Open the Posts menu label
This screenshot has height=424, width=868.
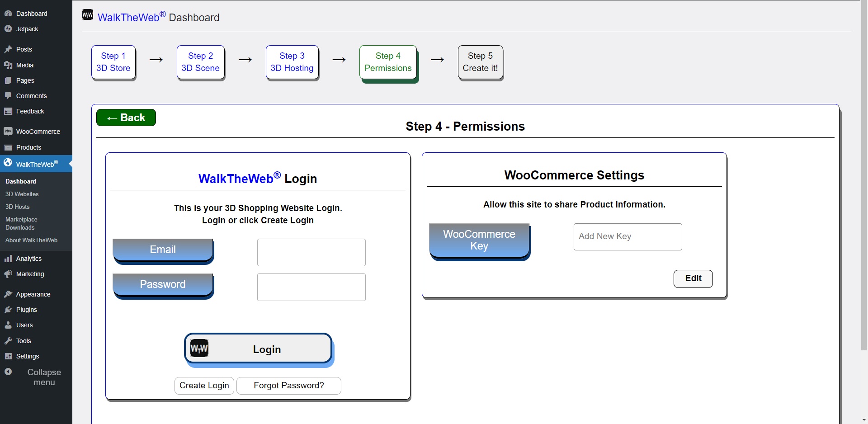tap(24, 49)
